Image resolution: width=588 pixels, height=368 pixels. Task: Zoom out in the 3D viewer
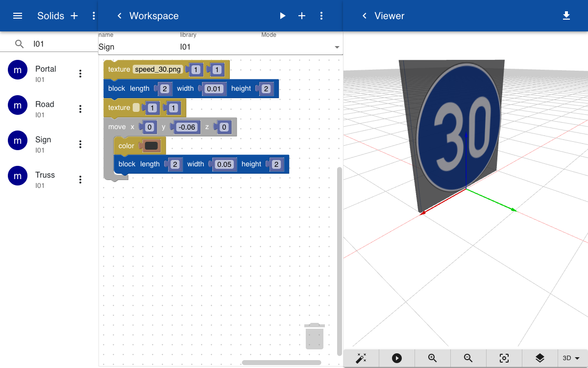[468, 358]
